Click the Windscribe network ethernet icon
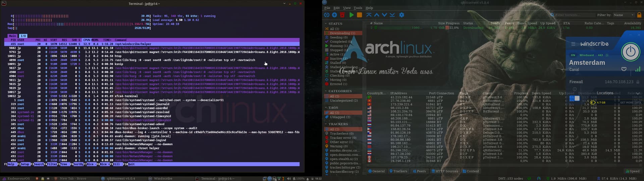Viewport: 644px width, 181px height. tap(624, 69)
